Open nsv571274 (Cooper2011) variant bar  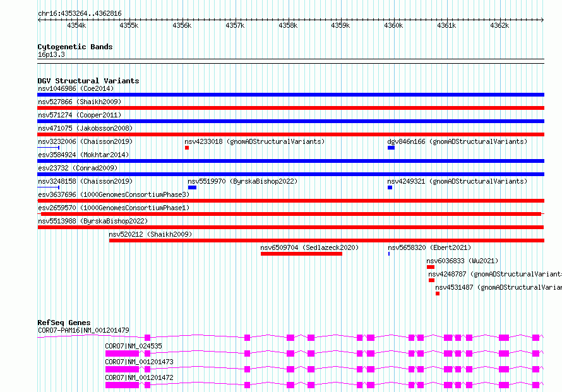(x=290, y=121)
